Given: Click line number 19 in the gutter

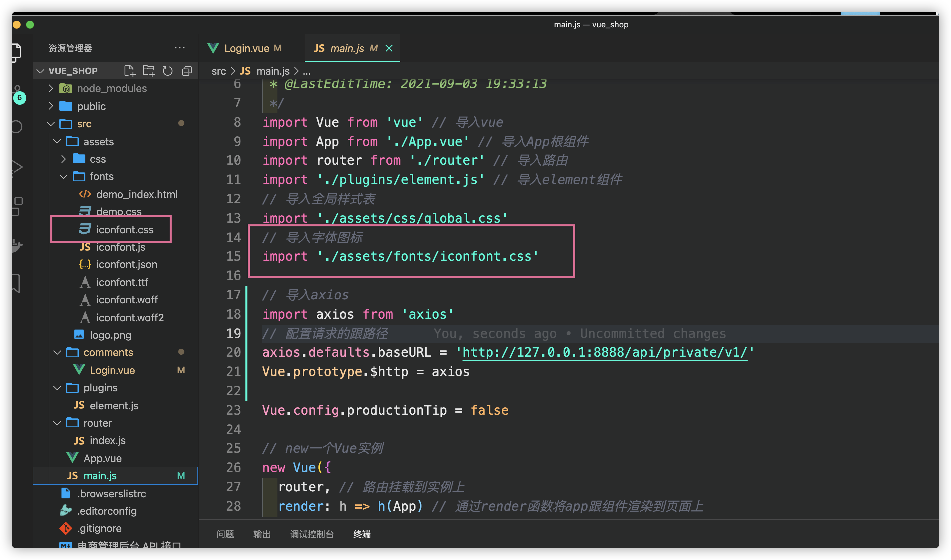Looking at the screenshot, I should (233, 333).
